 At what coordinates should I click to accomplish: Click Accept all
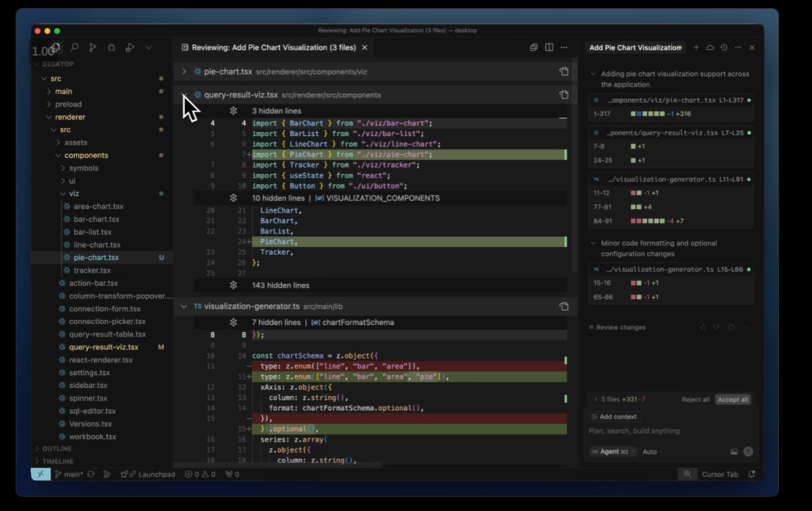[x=732, y=399]
